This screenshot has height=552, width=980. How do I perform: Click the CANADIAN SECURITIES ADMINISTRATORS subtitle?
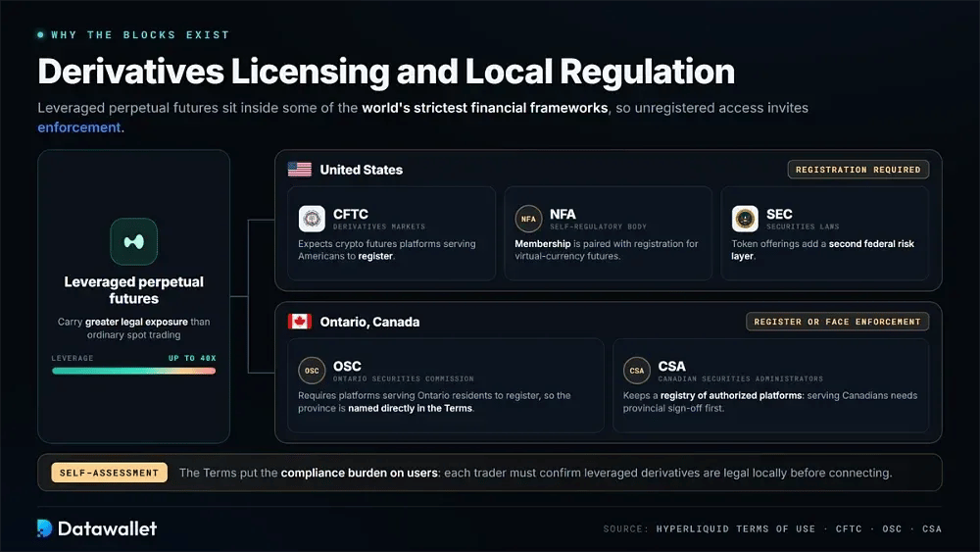click(x=740, y=378)
